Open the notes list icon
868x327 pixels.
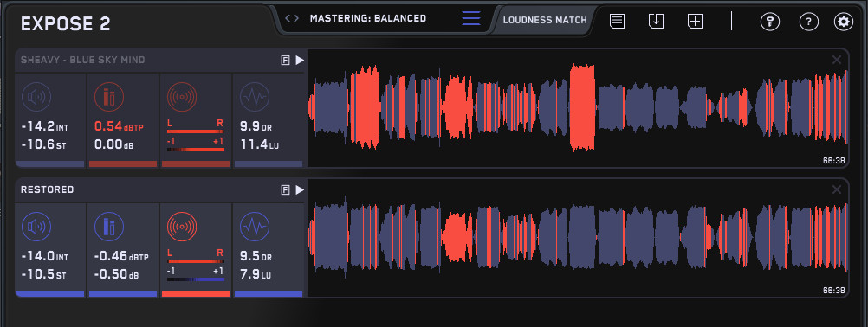(618, 22)
